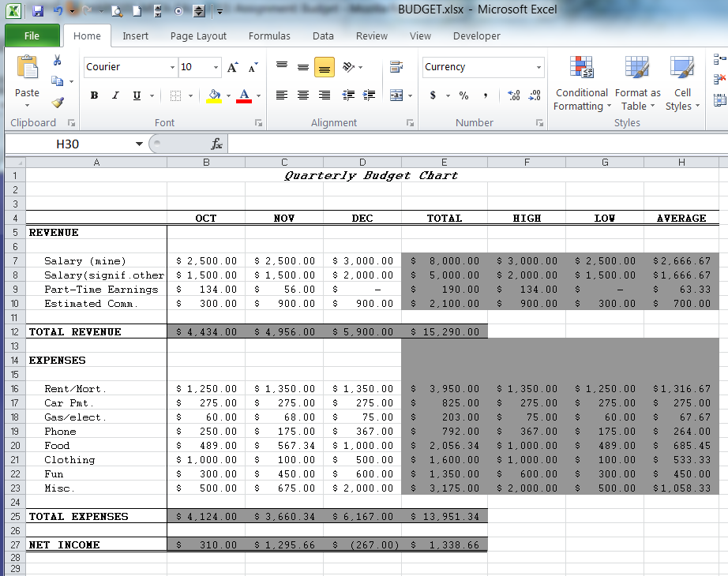Toggle Bold formatting
This screenshot has height=576, width=728.
[94, 95]
